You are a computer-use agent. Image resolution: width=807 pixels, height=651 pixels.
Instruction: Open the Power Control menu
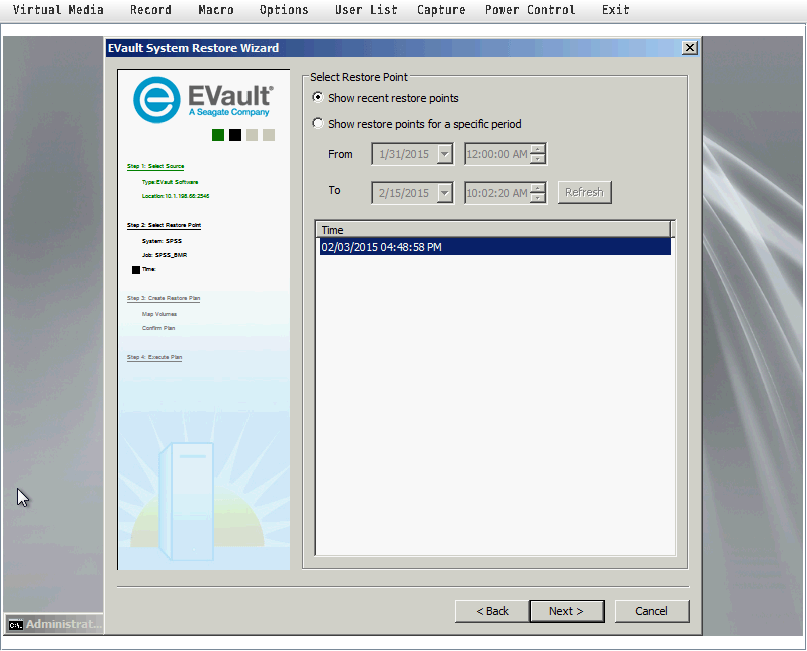(x=530, y=10)
